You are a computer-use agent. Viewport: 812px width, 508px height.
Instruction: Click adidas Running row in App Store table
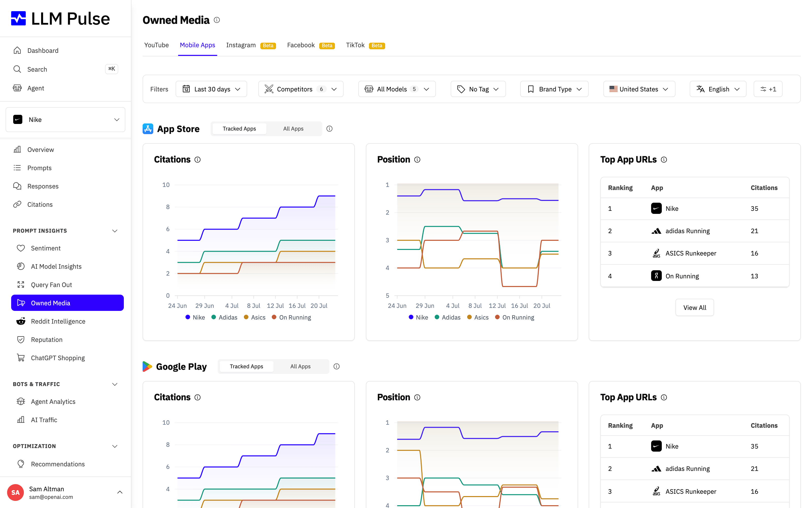[695, 231]
